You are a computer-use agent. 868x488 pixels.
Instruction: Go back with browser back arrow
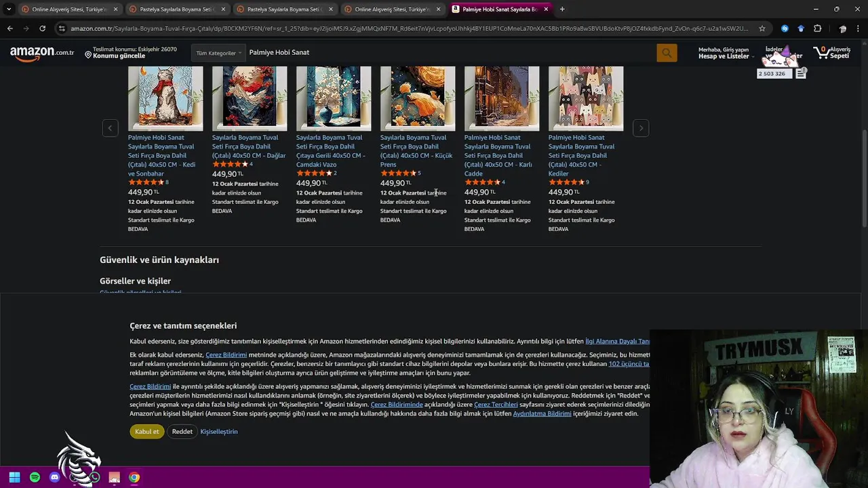click(x=10, y=28)
